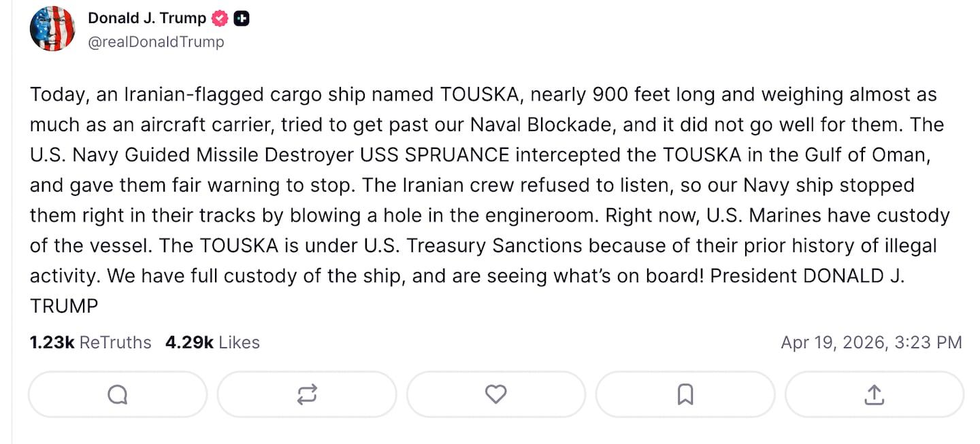Bookmark this post

click(685, 394)
